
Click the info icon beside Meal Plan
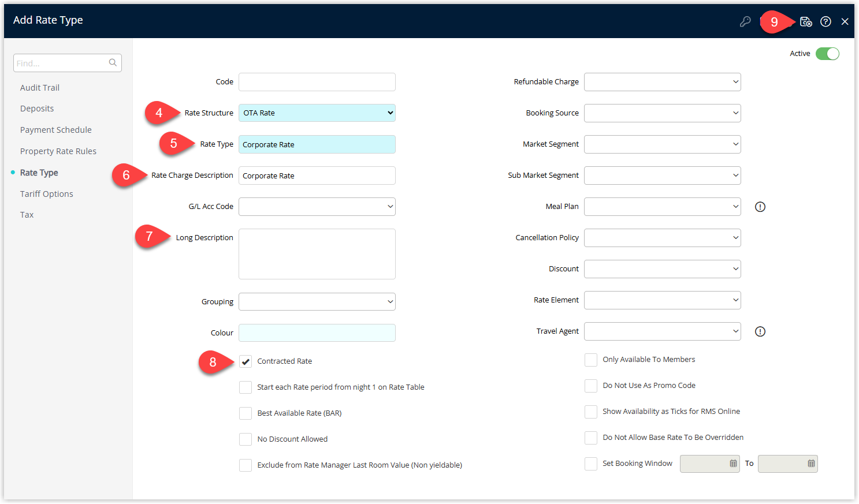coord(760,207)
